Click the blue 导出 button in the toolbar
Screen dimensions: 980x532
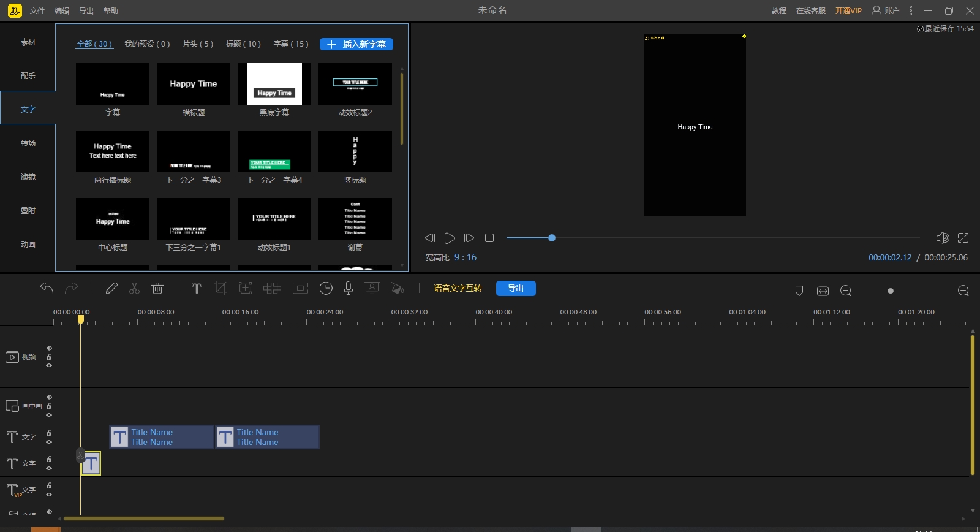516,288
